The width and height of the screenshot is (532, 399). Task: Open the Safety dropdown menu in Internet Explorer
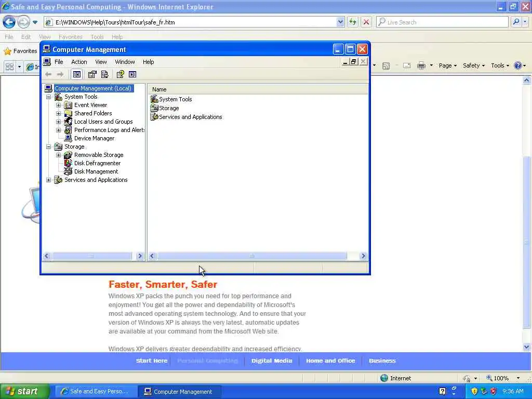point(474,65)
